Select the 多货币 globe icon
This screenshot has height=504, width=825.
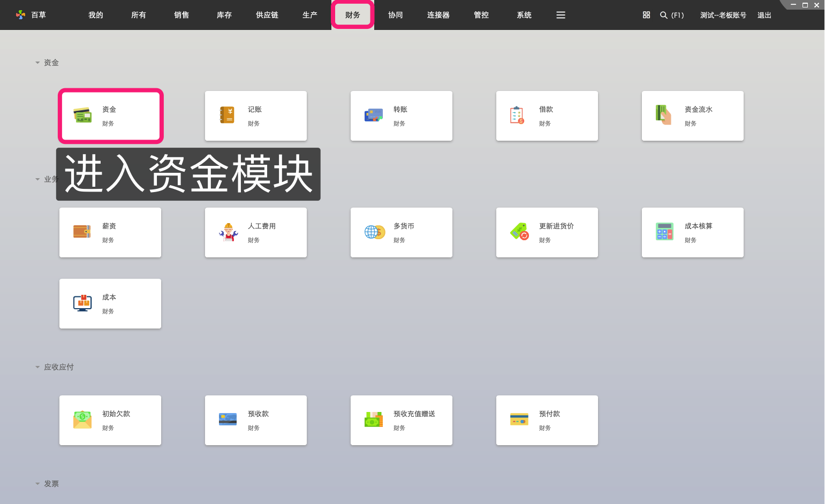click(375, 232)
